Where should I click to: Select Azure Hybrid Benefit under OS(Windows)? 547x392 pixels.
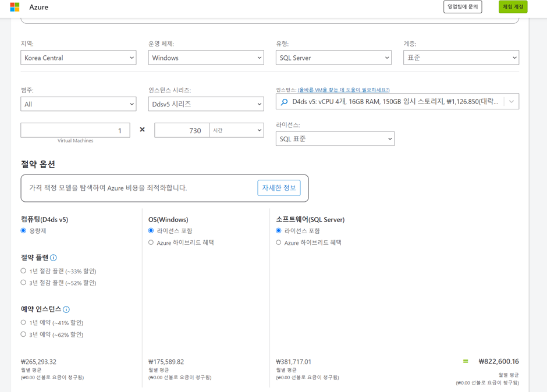(x=151, y=243)
